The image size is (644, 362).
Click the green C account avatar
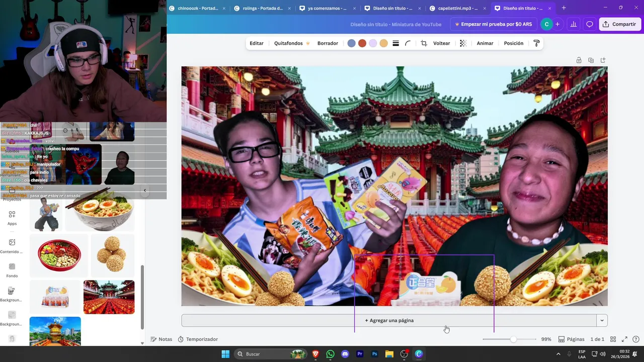tap(546, 24)
